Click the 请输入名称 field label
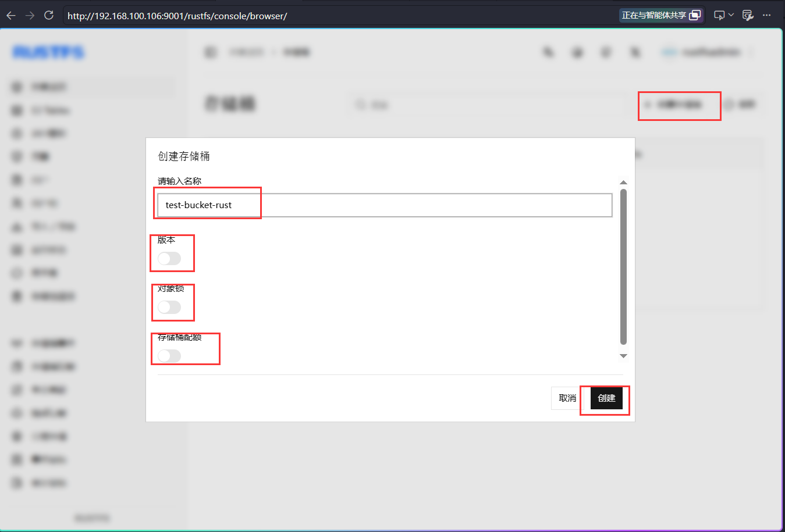The height and width of the screenshot is (532, 785). click(180, 181)
